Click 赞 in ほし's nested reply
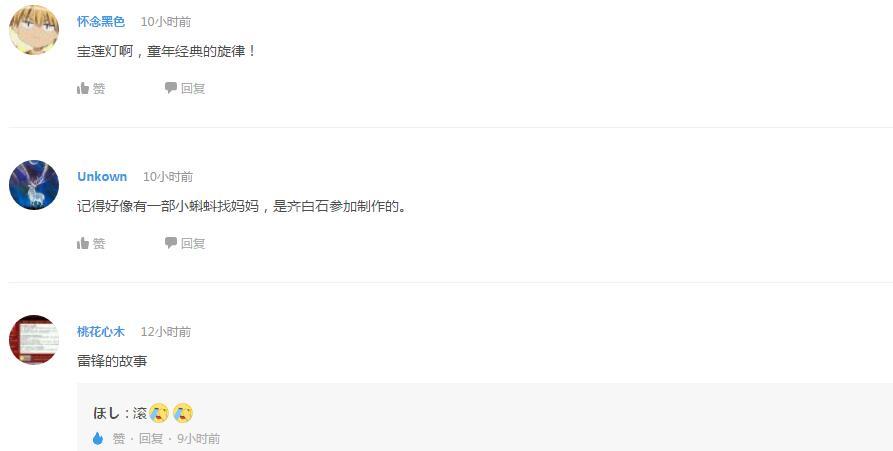The image size is (893, 451). click(x=118, y=438)
